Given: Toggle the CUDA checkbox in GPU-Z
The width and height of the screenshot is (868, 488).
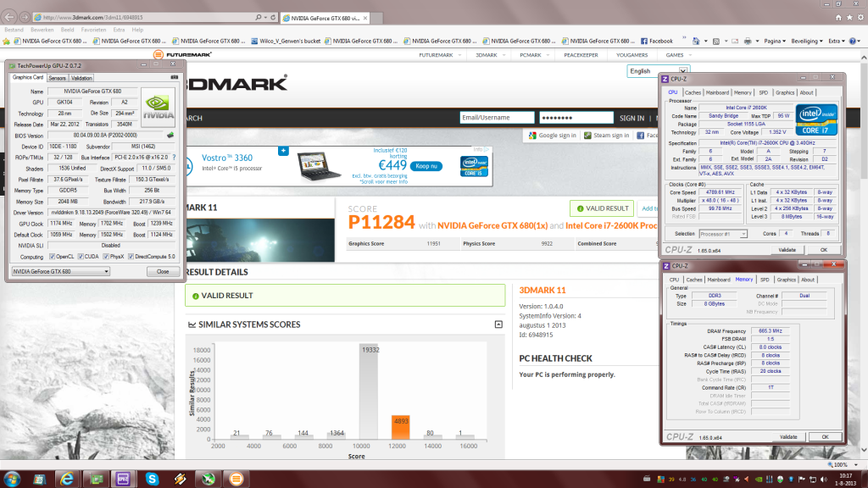Looking at the screenshot, I should (x=81, y=257).
